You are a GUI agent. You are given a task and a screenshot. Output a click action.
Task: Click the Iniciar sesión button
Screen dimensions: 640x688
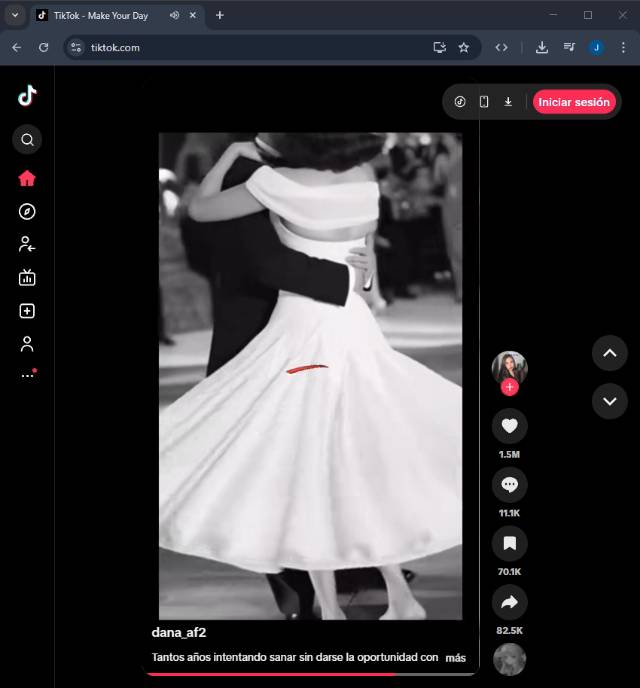573,102
